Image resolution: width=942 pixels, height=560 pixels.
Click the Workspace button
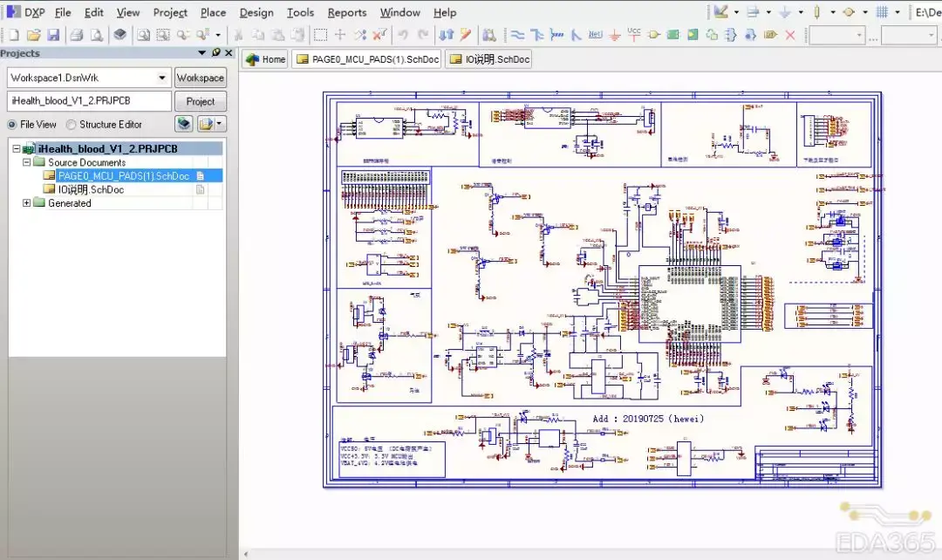[x=200, y=78]
